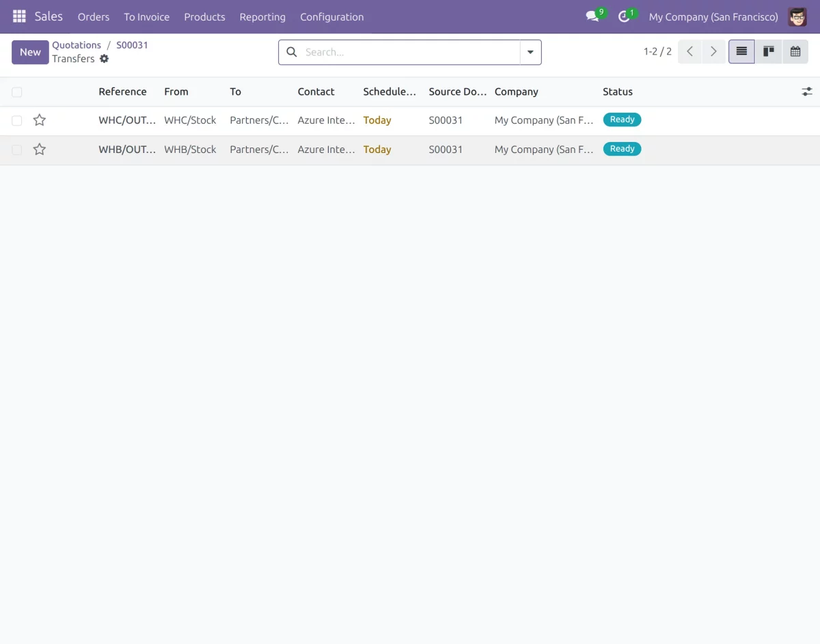Go to previous page of records
The image size is (820, 644).
click(x=689, y=51)
